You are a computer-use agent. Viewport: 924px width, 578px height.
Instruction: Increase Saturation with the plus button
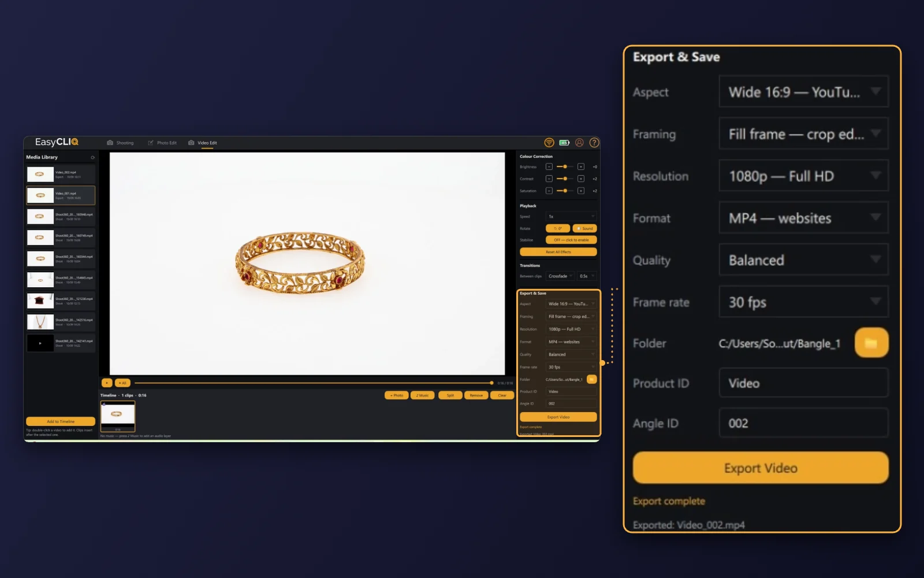click(x=581, y=191)
